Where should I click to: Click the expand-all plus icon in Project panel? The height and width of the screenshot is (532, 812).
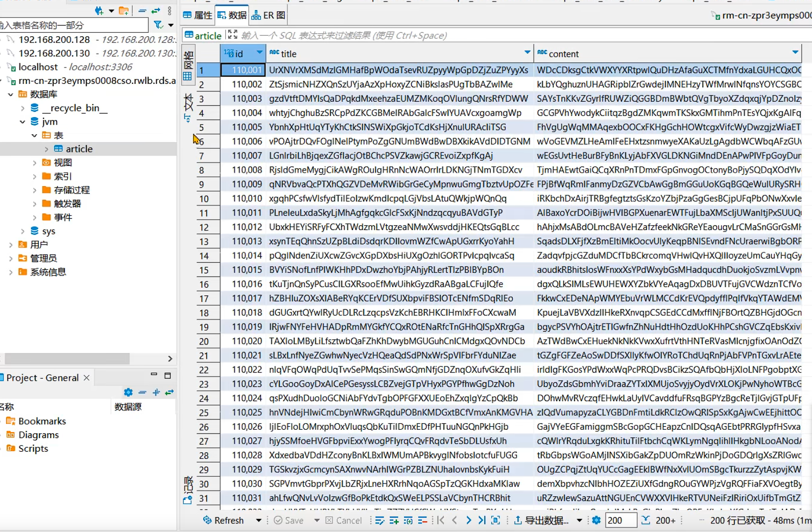(x=156, y=392)
